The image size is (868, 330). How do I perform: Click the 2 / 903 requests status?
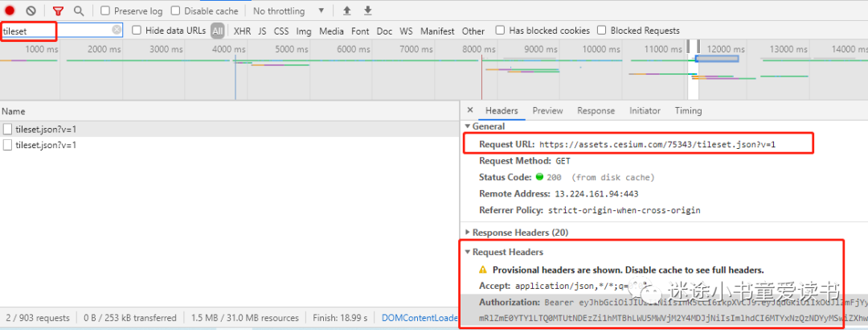[38, 319]
